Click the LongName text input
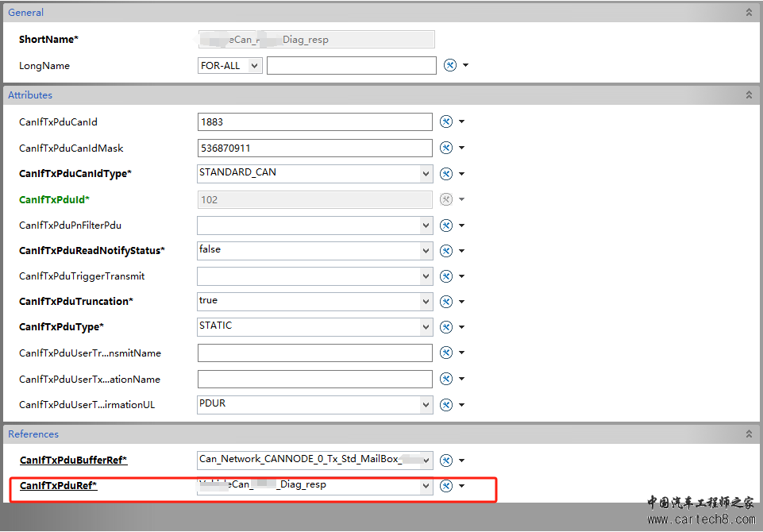Screen dimensions: 763x532 point(352,66)
